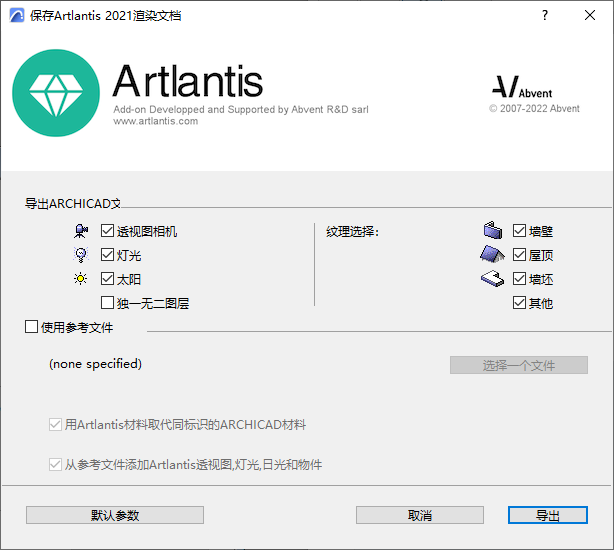Open help with the ? button

pos(545,15)
